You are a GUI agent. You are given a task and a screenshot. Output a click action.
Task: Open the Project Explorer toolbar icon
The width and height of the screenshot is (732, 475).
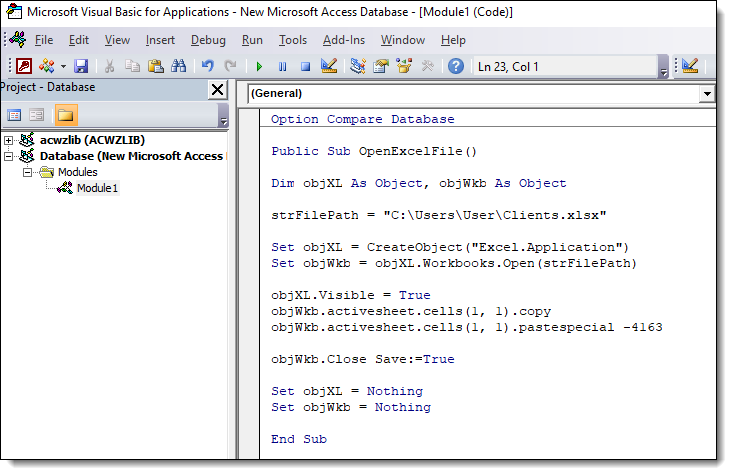coord(357,66)
